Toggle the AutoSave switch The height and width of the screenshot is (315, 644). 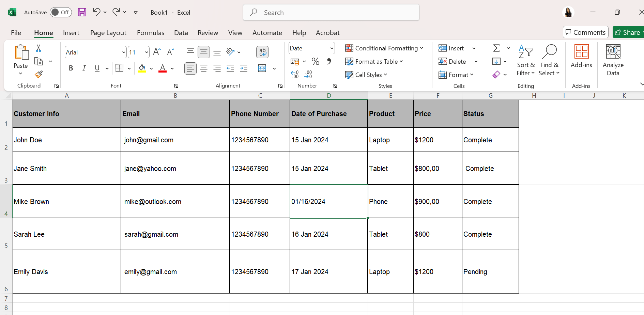(61, 13)
